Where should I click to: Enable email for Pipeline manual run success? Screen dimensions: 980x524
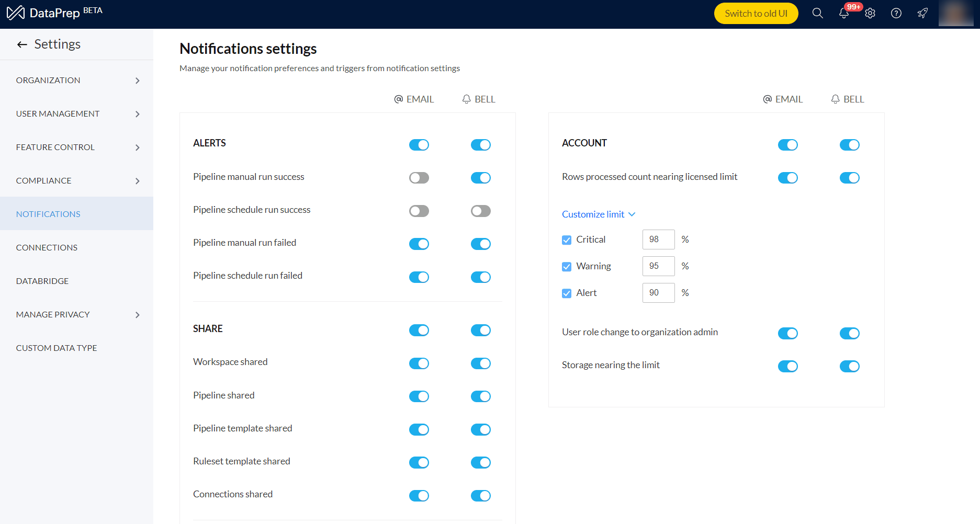[x=419, y=178]
